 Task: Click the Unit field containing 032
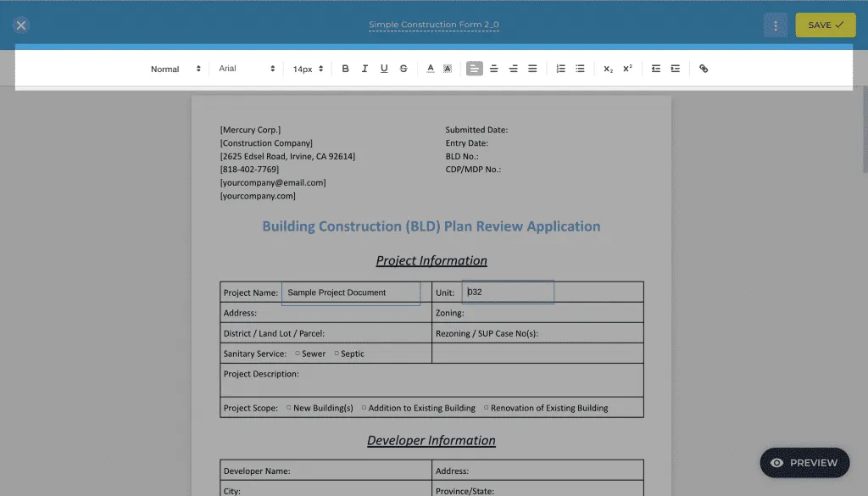point(507,292)
